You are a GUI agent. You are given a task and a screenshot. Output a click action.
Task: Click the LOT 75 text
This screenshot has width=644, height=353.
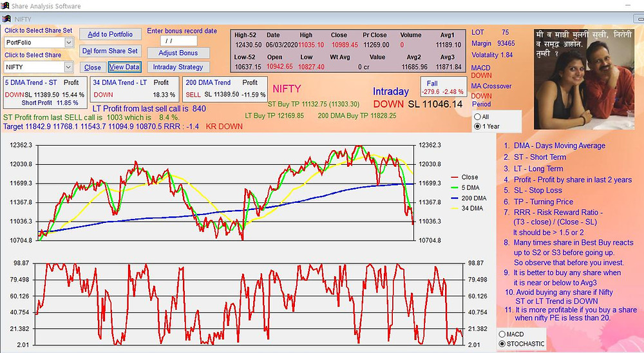[490, 32]
